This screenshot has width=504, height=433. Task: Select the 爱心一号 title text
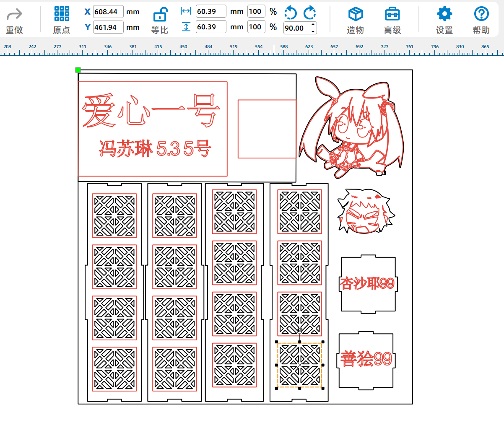coord(151,111)
